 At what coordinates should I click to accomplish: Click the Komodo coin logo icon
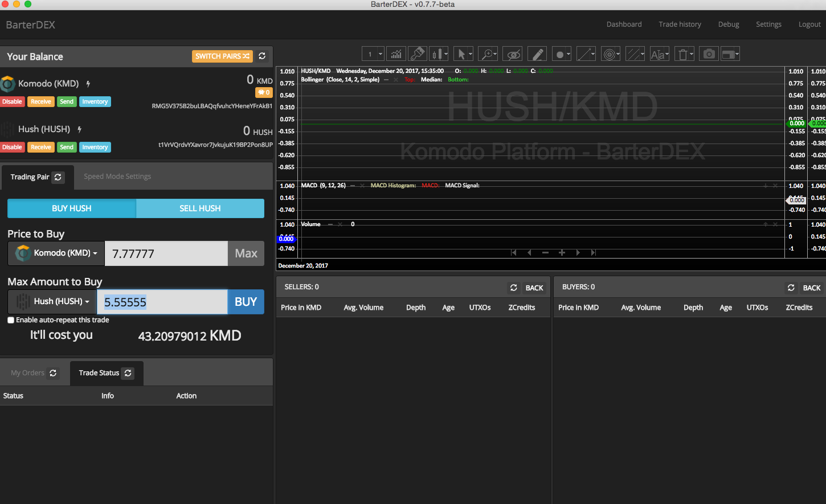click(7, 84)
